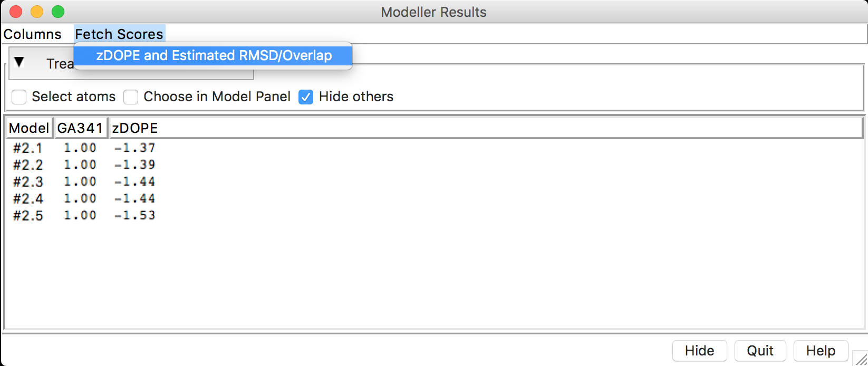Click the window resize grip icon

click(860, 358)
